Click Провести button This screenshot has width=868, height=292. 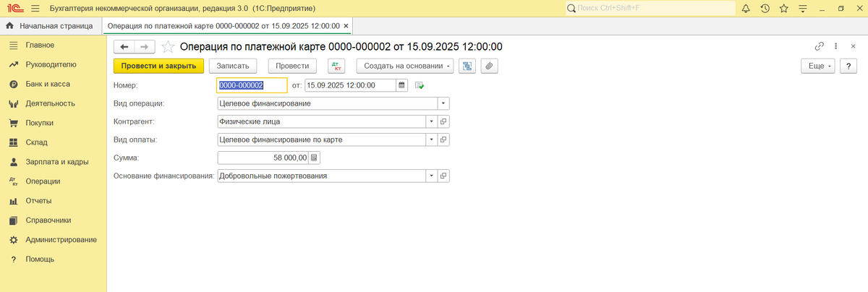click(x=293, y=66)
